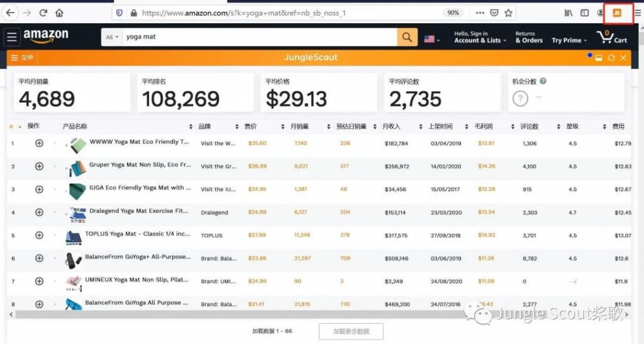Click the help icon next to 机会分数
The height and width of the screenshot is (344, 644).
click(543, 81)
